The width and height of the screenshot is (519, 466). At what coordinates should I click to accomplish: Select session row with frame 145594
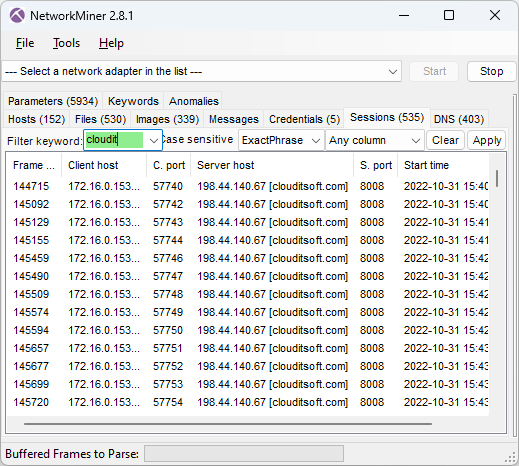(248, 330)
